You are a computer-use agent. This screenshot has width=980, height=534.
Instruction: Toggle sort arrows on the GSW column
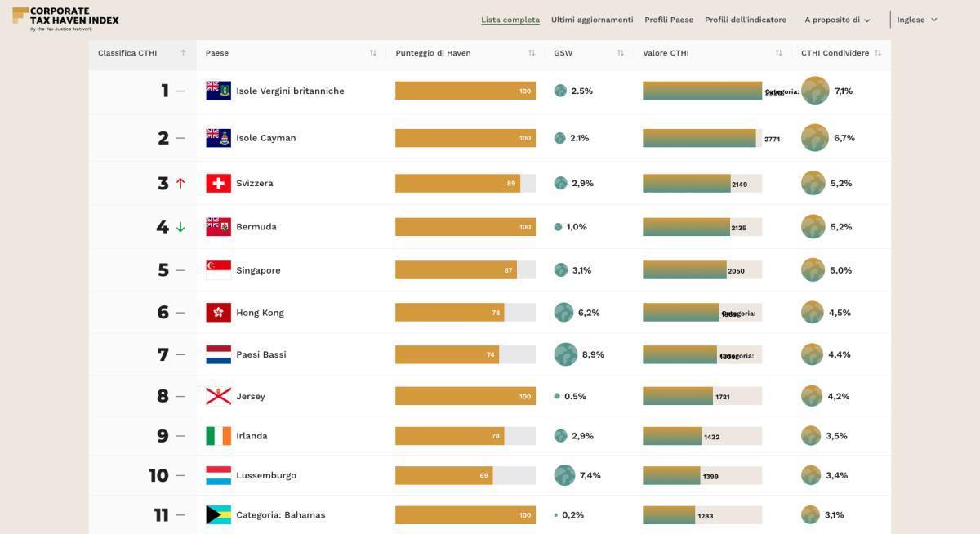[620, 53]
